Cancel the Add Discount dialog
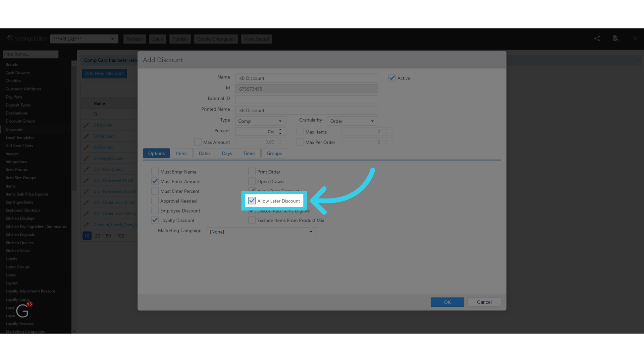The height and width of the screenshot is (362, 644). coord(484,302)
